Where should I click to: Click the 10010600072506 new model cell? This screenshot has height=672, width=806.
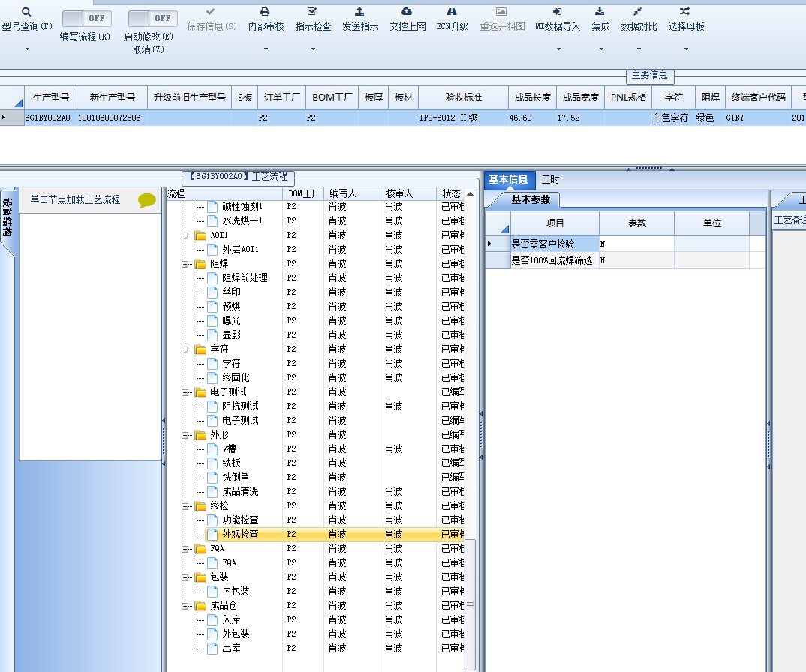point(112,118)
